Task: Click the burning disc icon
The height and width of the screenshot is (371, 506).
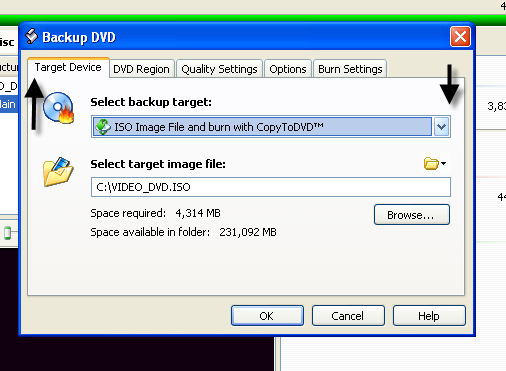Action: 59,108
